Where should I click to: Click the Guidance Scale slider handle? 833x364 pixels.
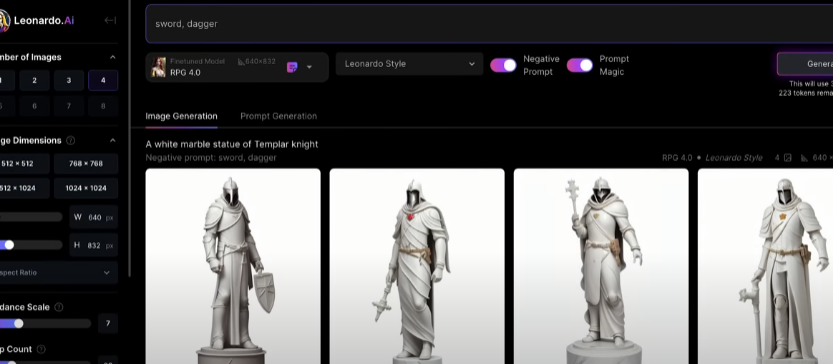point(19,324)
